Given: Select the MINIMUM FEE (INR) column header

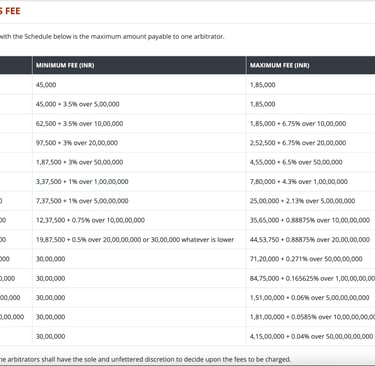Looking at the screenshot, I should (x=139, y=65).
